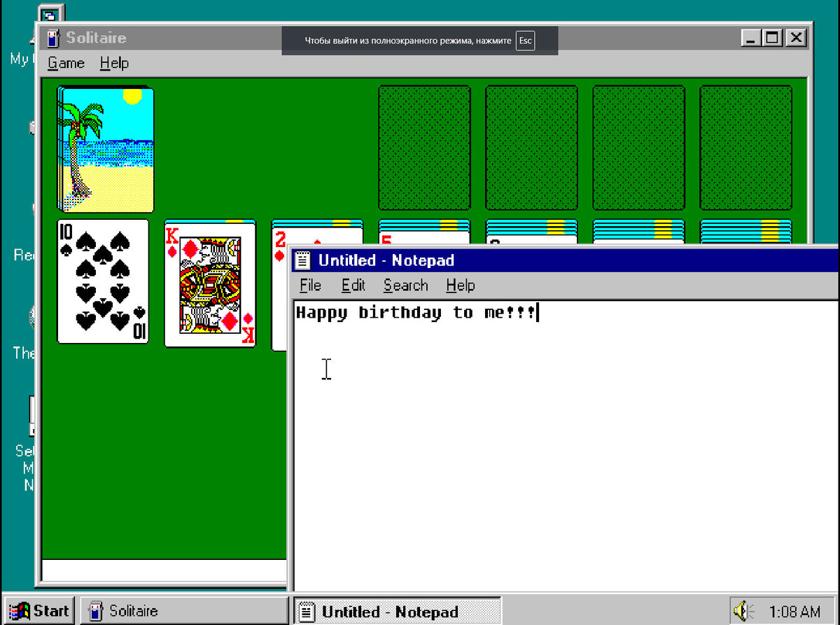Open the Game menu in Solitaire
The image size is (840, 625).
pyautogui.click(x=66, y=63)
